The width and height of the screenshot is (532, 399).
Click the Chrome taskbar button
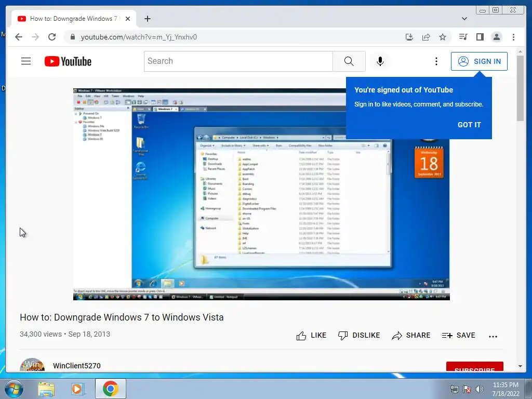(111, 389)
